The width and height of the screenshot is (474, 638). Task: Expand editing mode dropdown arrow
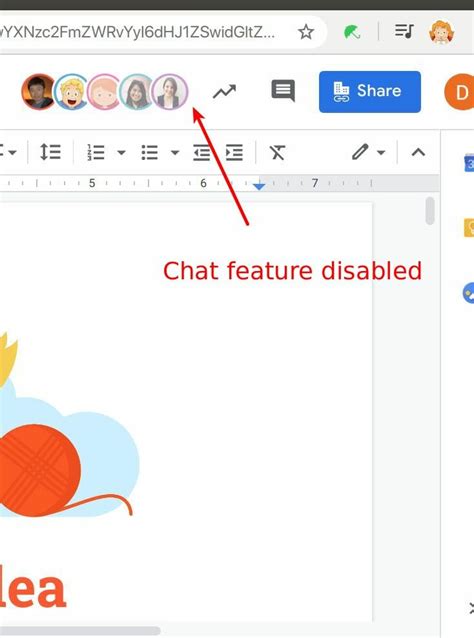tap(381, 153)
